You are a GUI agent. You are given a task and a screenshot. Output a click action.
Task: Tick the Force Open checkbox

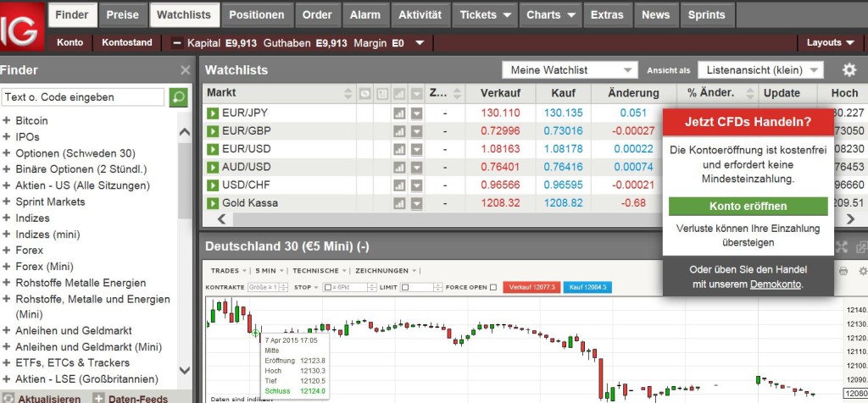click(x=493, y=288)
